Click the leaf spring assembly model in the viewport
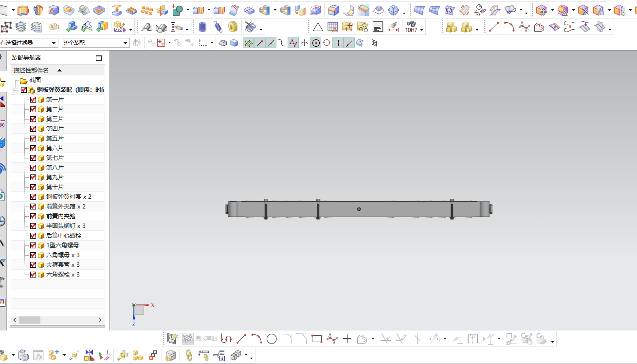 360,209
